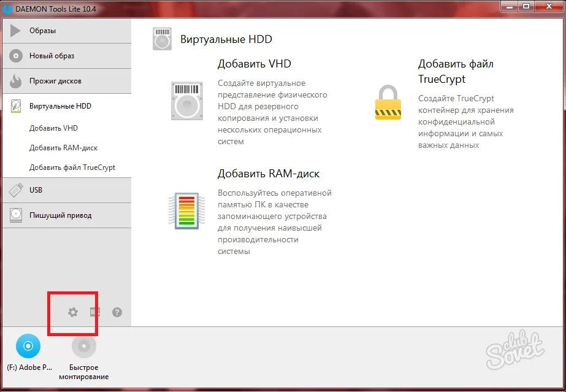Image resolution: width=566 pixels, height=392 pixels.
Task: Open the Образы section
Action: [x=67, y=31]
